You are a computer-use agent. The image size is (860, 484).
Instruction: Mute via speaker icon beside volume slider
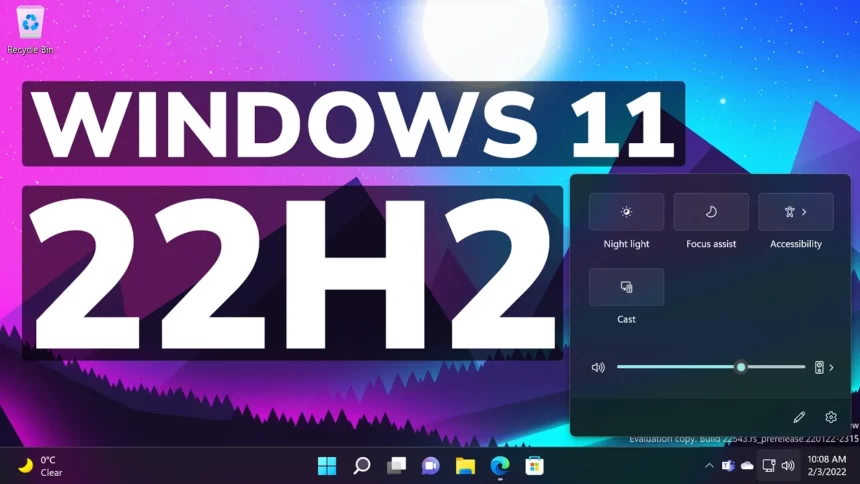tap(598, 367)
